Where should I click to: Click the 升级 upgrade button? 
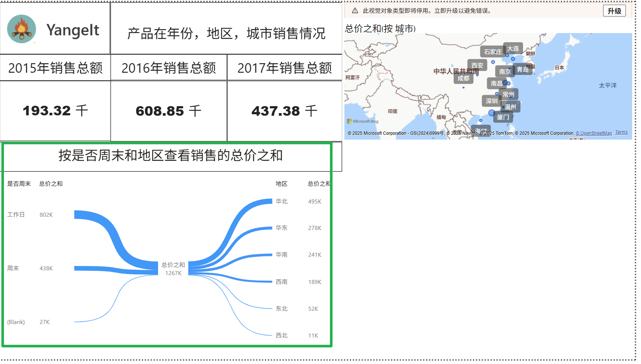click(614, 11)
